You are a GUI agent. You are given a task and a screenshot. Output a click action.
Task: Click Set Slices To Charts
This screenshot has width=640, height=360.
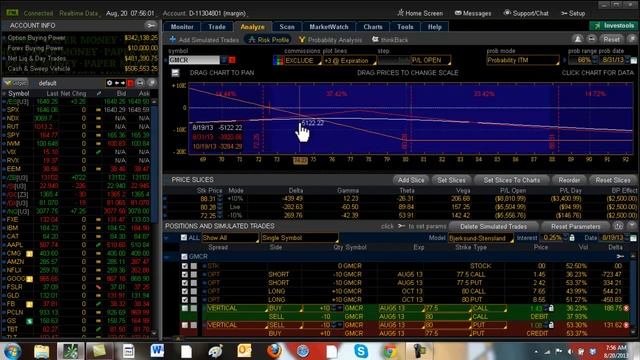pyautogui.click(x=511, y=180)
